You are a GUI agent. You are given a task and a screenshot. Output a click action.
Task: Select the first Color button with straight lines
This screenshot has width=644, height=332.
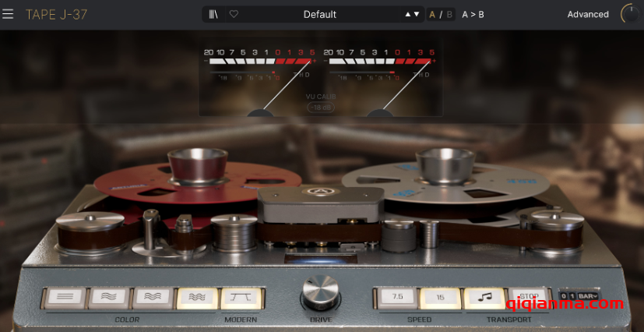pyautogui.click(x=65, y=298)
